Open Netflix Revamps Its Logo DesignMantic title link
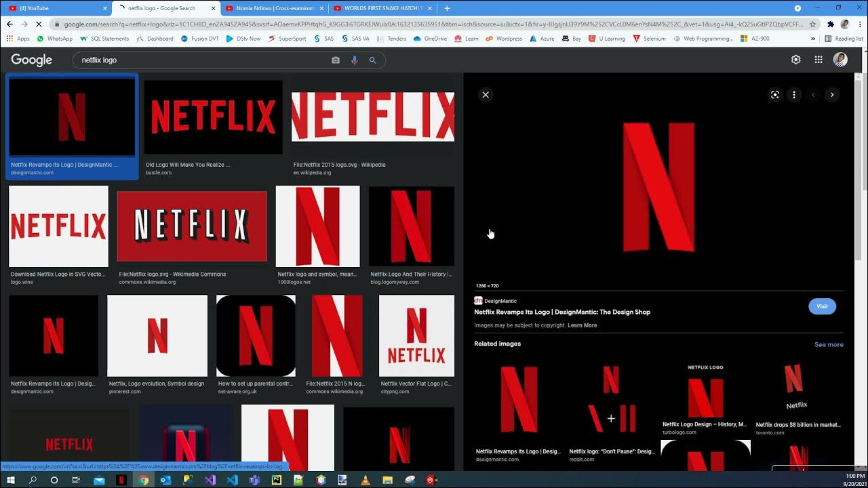 562,312
